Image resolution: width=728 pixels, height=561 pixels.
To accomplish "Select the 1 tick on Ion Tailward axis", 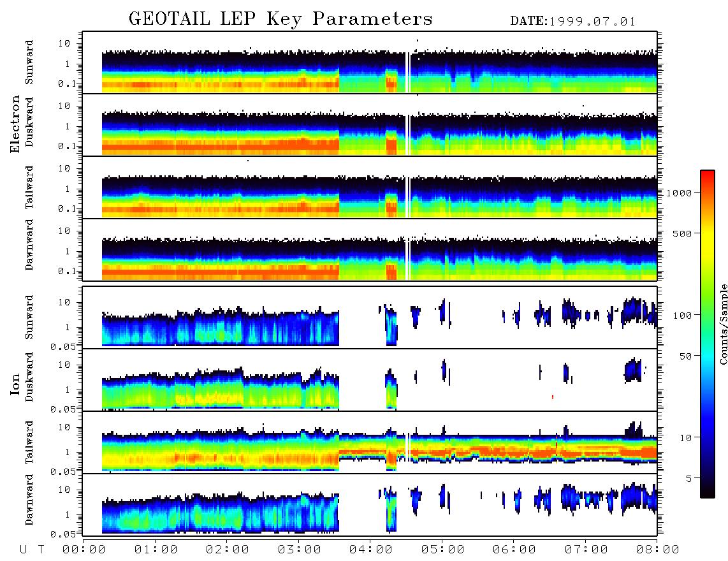I will pos(68,452).
